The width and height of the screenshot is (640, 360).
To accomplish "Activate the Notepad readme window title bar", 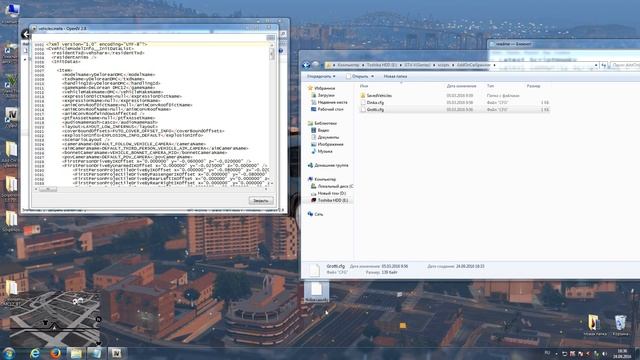I will point(563,44).
